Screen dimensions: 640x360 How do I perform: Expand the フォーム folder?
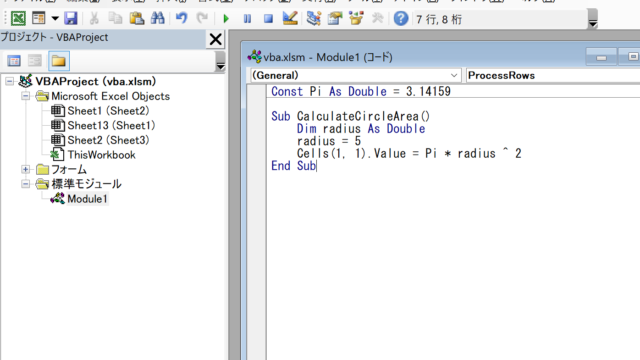(x=25, y=169)
